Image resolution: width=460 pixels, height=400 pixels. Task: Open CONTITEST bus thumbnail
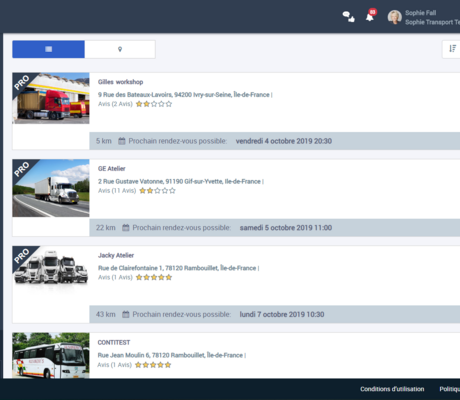click(51, 355)
